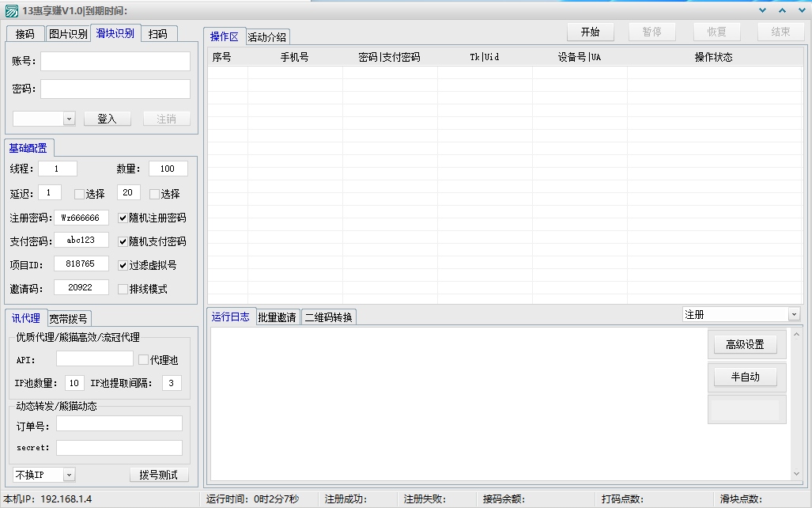
Task: Open the dropdown beside the 登入 button
Action: [x=68, y=119]
